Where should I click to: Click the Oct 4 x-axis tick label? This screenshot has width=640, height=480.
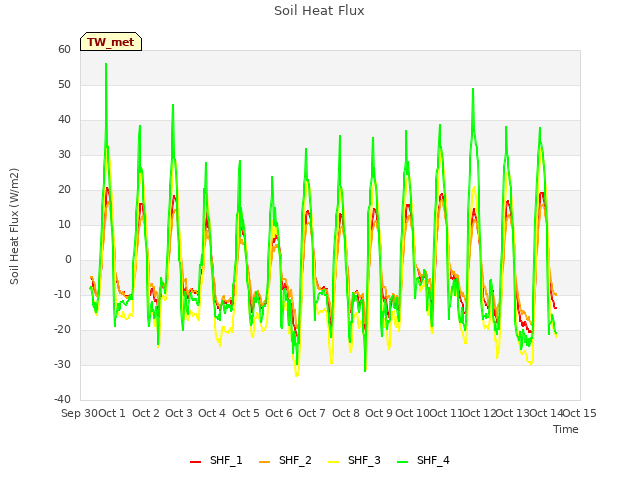(212, 413)
